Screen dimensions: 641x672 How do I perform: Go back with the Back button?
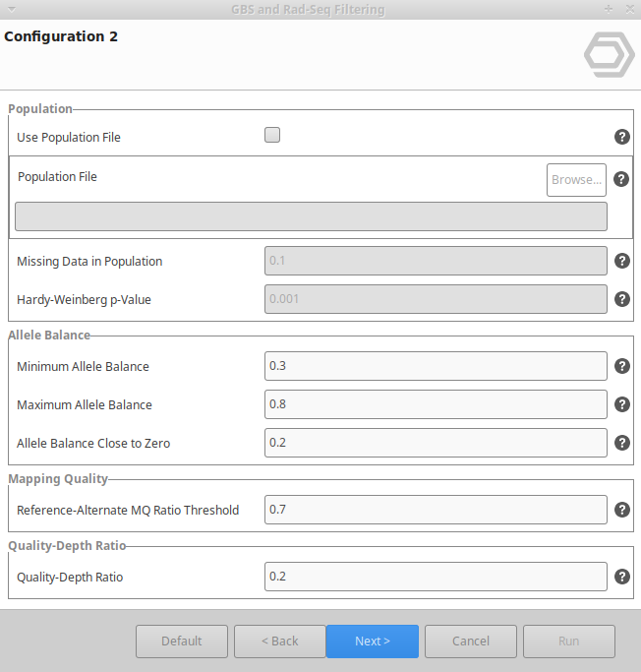(x=280, y=641)
